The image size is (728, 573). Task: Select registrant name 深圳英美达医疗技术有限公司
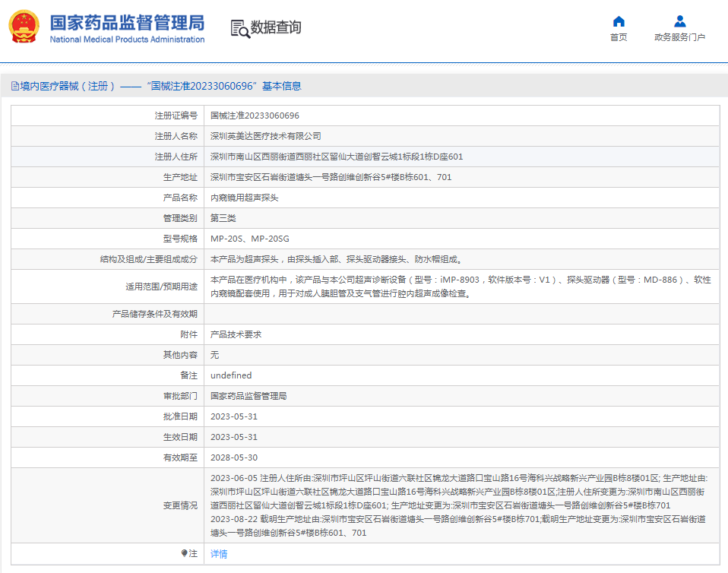(265, 136)
